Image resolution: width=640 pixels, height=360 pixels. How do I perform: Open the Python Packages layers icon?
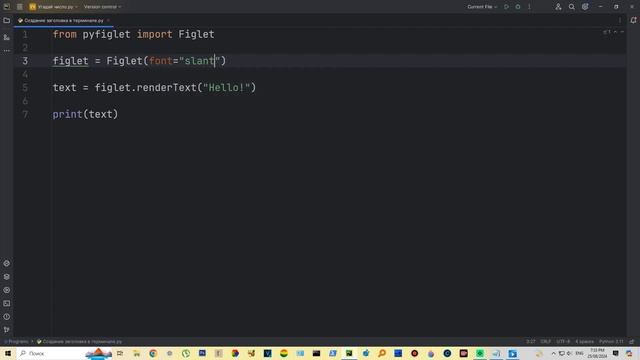click(x=7, y=277)
